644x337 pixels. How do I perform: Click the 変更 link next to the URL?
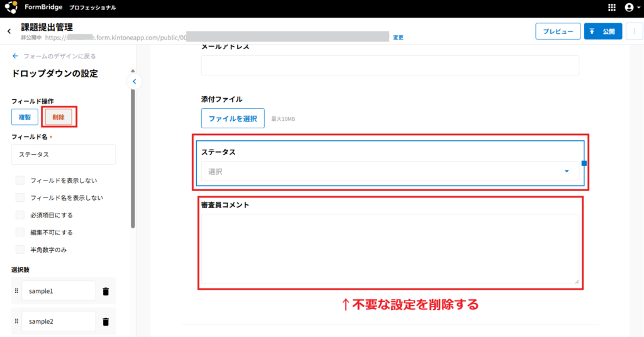(x=398, y=38)
